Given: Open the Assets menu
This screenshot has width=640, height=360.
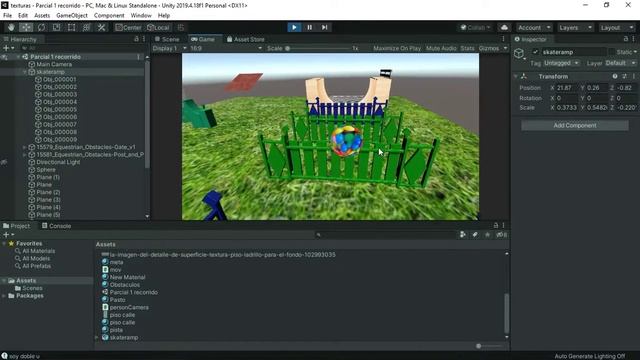Looking at the screenshot, I should (42, 16).
